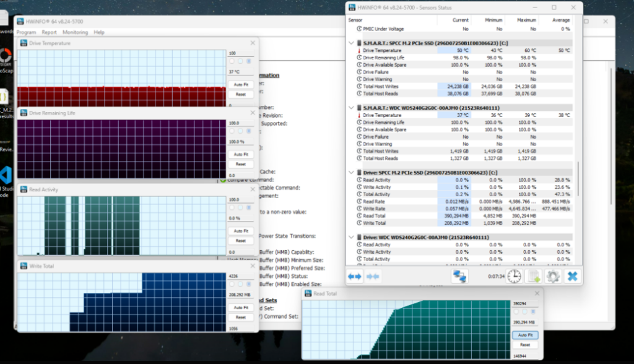Select the blue color option in Drive Temperature graph
This screenshot has height=364, width=634.
(x=249, y=61)
